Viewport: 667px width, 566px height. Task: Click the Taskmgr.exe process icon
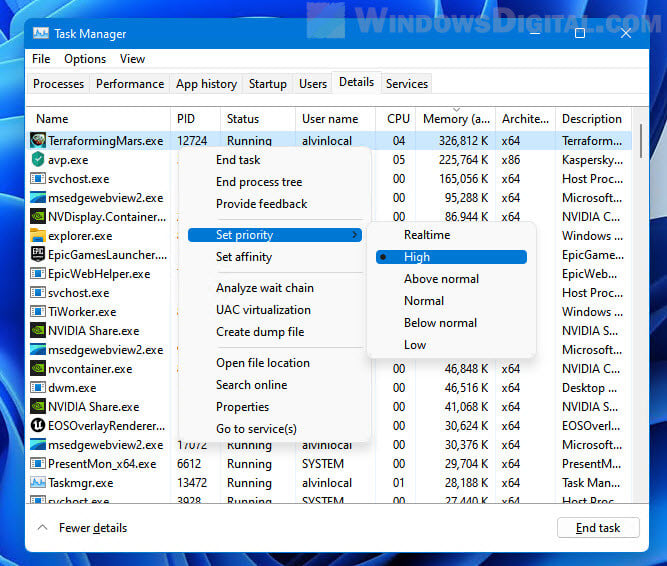tap(38, 482)
